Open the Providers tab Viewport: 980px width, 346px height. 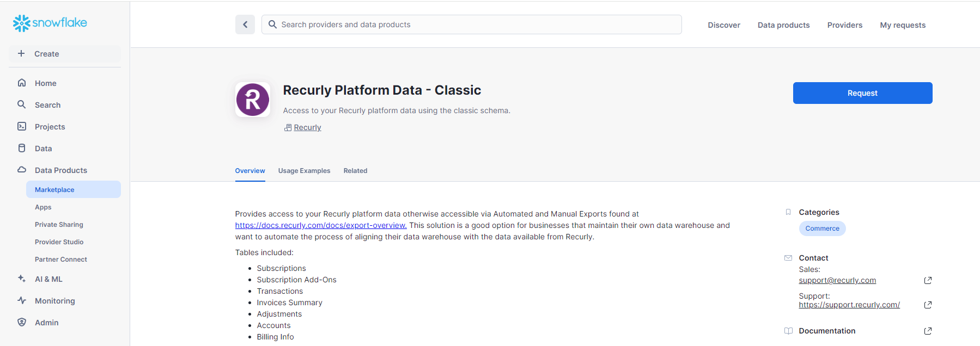[x=845, y=25]
